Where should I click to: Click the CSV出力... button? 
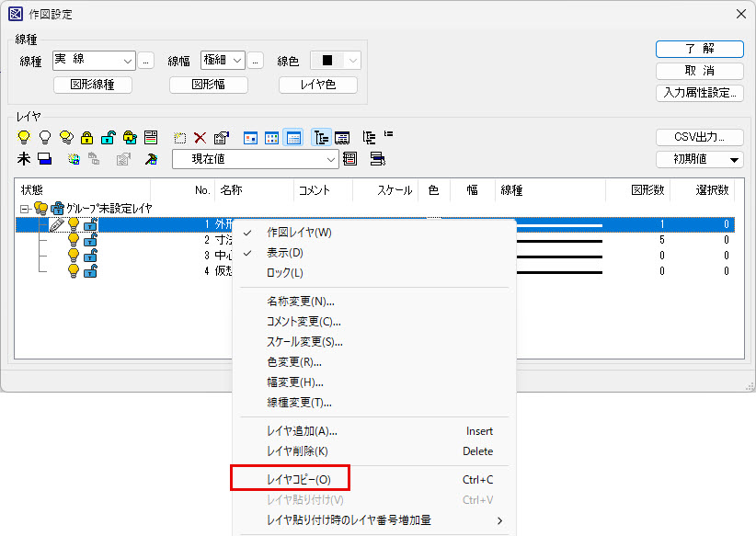click(700, 137)
